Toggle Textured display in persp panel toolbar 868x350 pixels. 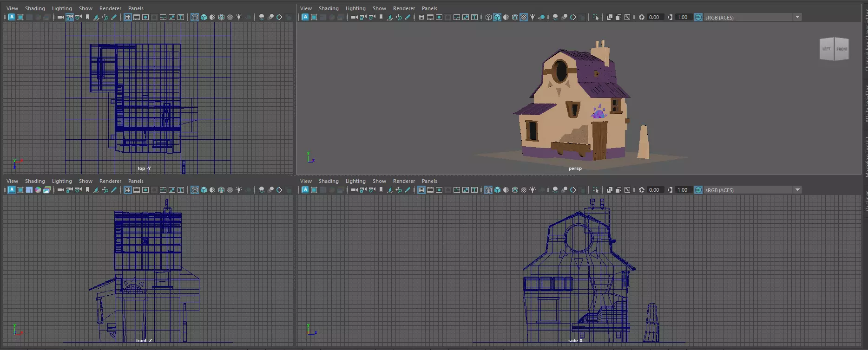click(x=524, y=17)
